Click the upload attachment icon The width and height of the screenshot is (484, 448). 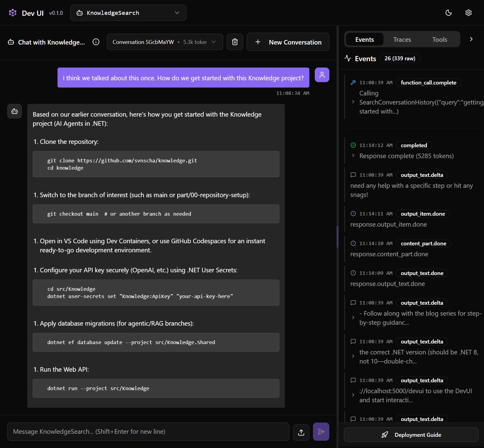click(x=301, y=432)
